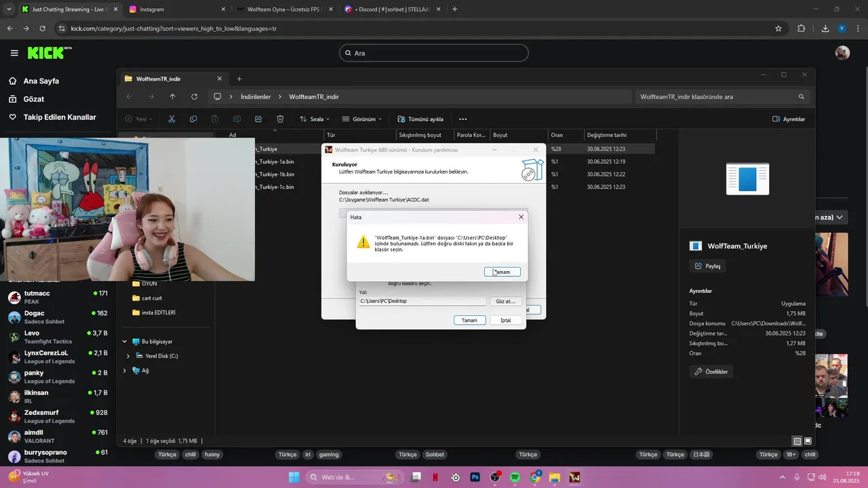Open Netflix from the taskbar
The width and height of the screenshot is (868, 488).
click(x=435, y=477)
